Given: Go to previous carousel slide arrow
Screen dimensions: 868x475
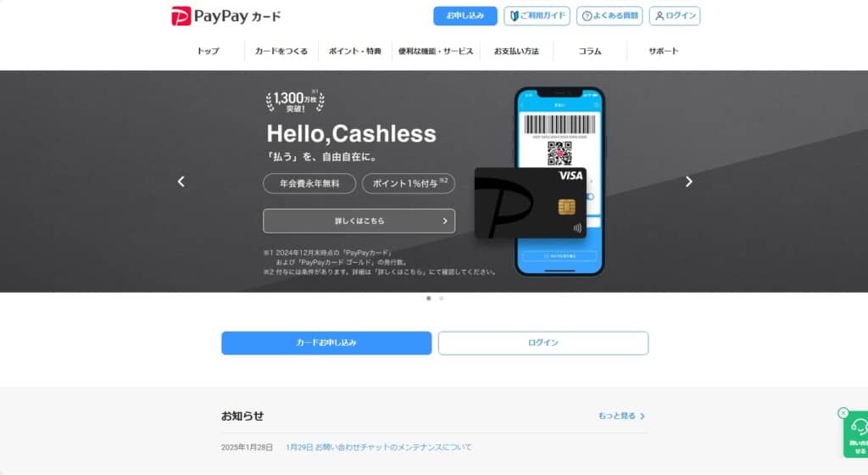Looking at the screenshot, I should (x=181, y=182).
